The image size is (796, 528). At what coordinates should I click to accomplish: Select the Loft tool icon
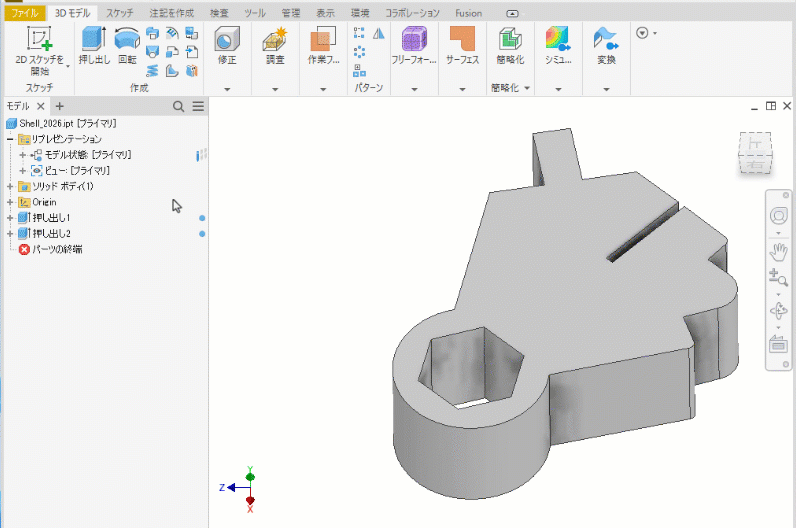152,52
